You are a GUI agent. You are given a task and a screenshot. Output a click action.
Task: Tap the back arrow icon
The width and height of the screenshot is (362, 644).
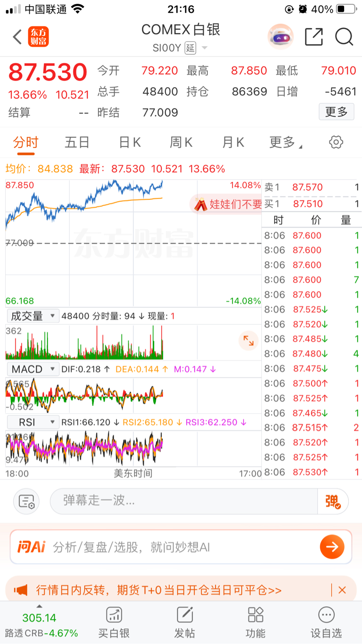point(17,37)
